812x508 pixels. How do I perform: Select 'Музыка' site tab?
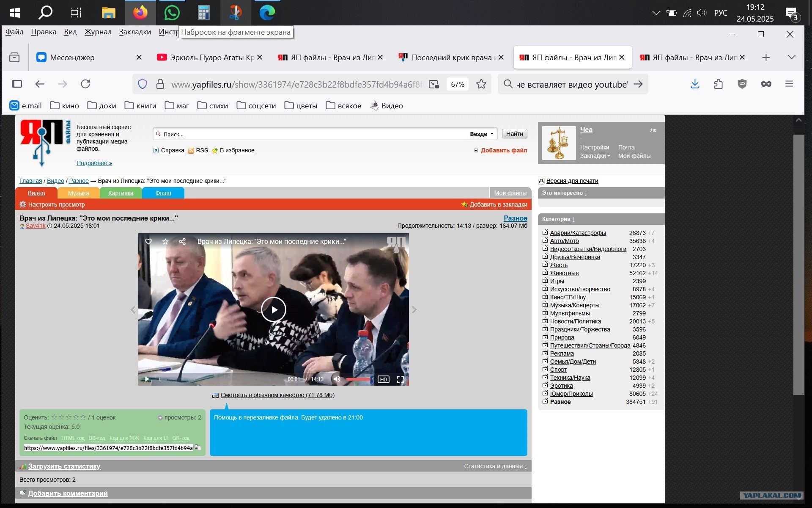79,193
